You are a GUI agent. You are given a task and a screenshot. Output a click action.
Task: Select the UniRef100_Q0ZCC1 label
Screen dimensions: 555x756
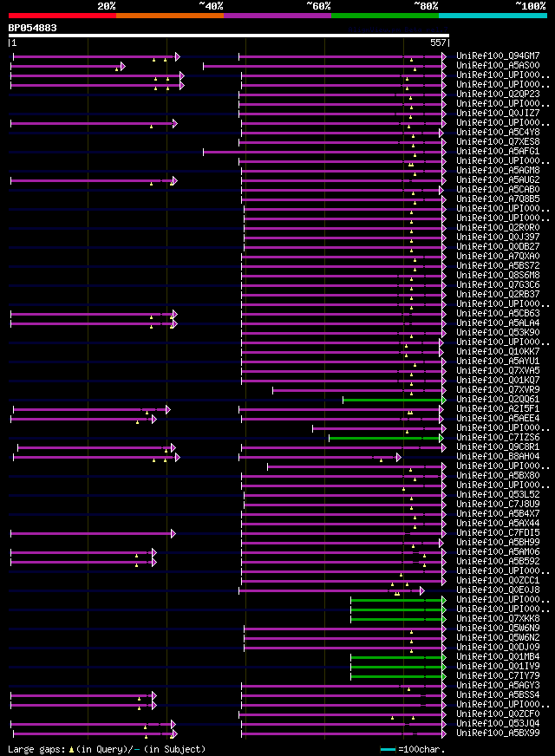pyautogui.click(x=498, y=581)
